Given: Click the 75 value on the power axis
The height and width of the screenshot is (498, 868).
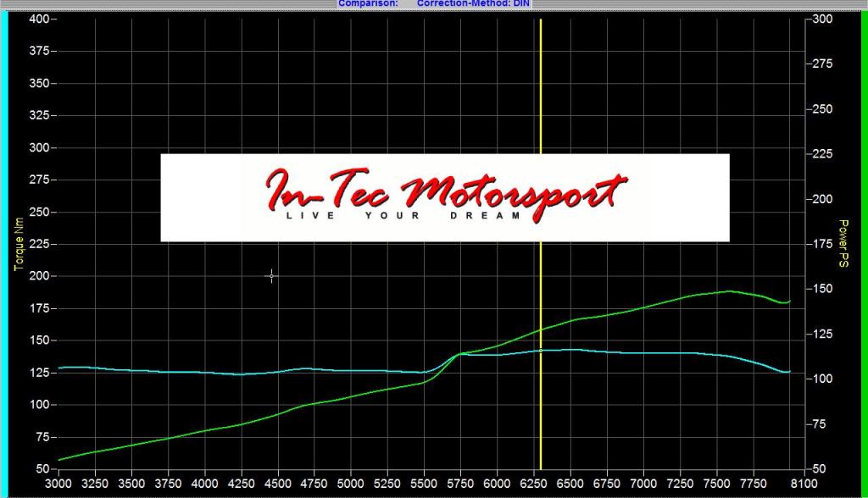Looking at the screenshot, I should (x=819, y=424).
